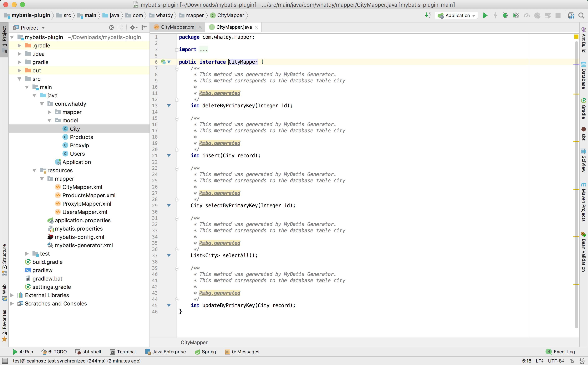Screen dimensions: 588x365
Task: Toggle the Bean Validation side panel
Action: click(x=584, y=252)
